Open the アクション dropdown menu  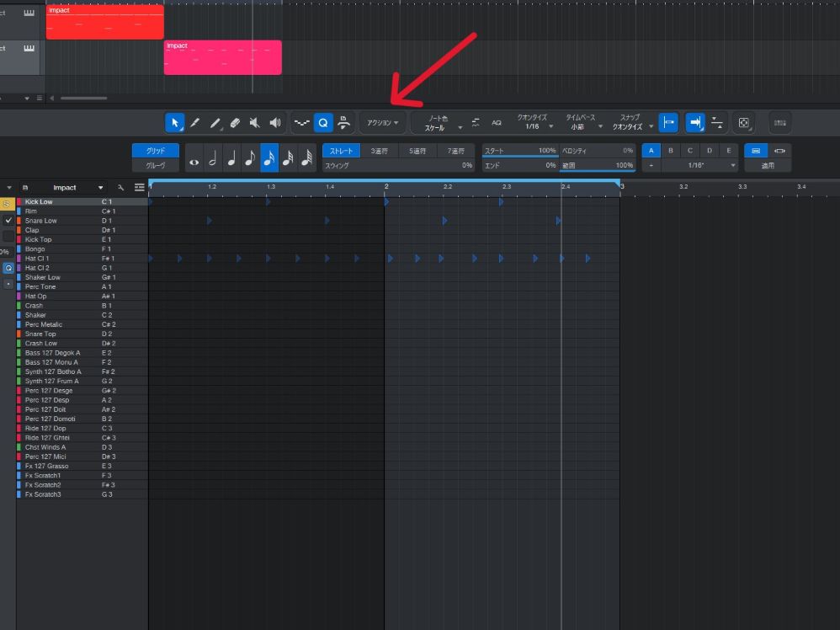pos(382,123)
